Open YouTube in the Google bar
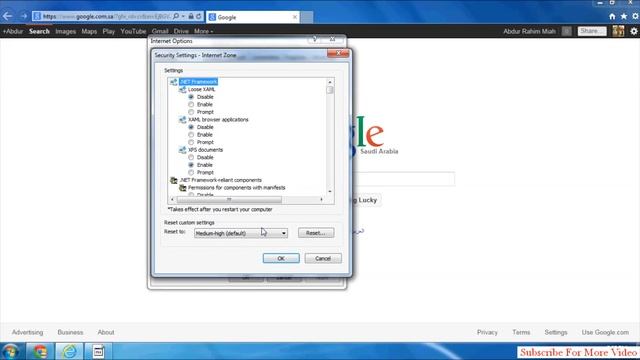640x360 pixels. 133,31
